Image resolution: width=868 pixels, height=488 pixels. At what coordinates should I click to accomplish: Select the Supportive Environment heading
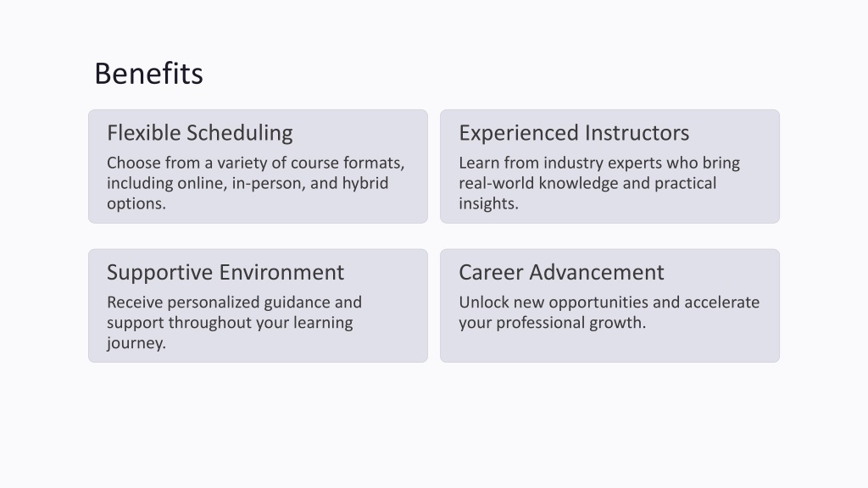(x=225, y=273)
